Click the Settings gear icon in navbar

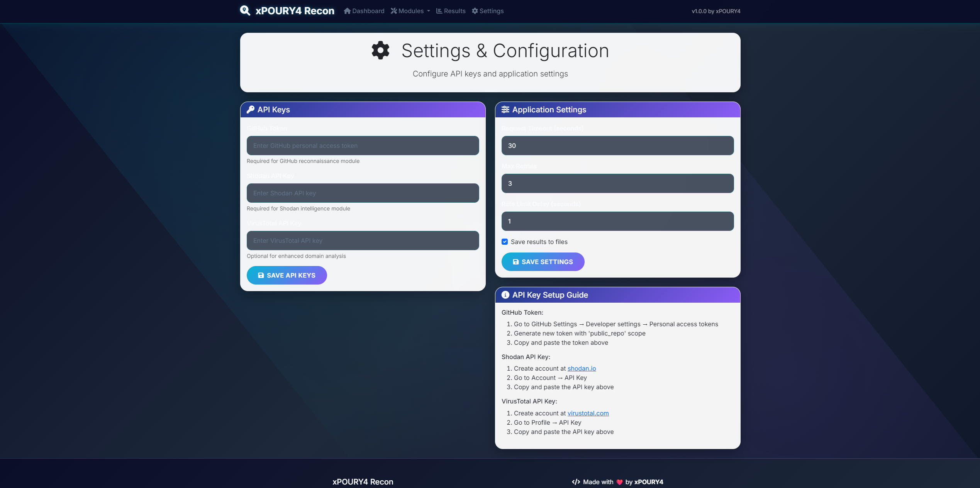[475, 11]
